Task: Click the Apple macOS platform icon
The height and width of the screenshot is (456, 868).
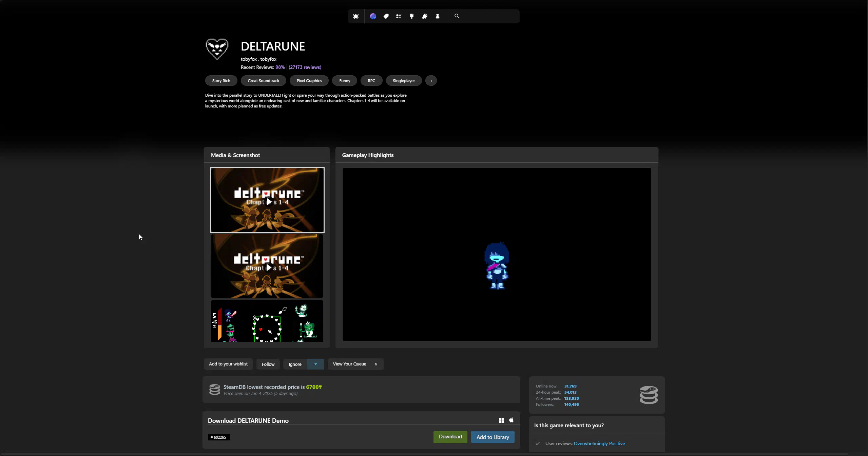Action: pyautogui.click(x=512, y=420)
